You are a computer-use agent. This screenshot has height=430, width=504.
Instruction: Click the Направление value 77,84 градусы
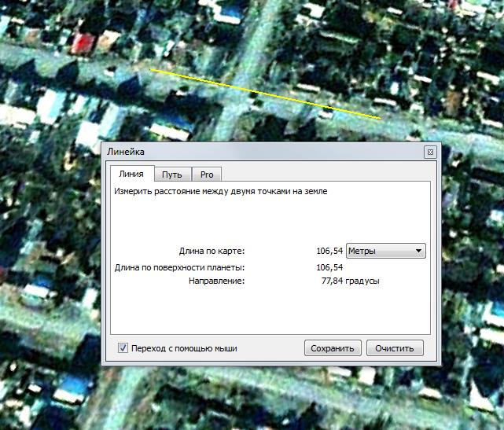tap(350, 281)
